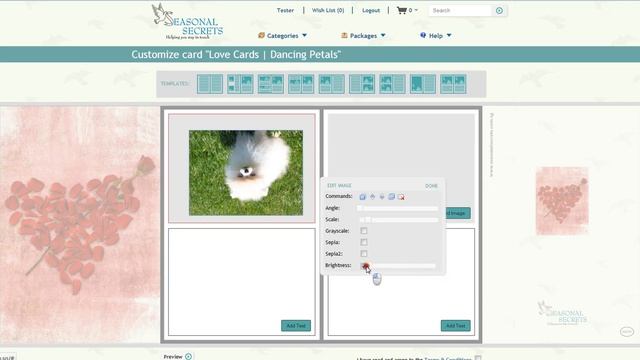Click the Angle slider track
The height and width of the screenshot is (360, 640).
tap(398, 208)
